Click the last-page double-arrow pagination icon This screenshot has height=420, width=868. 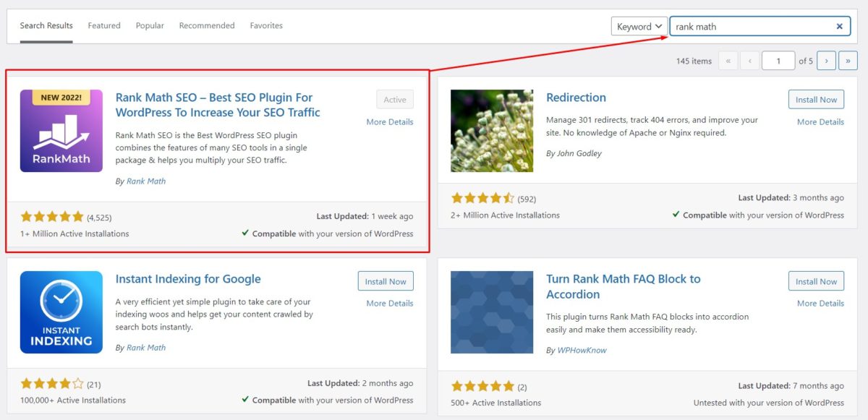848,61
